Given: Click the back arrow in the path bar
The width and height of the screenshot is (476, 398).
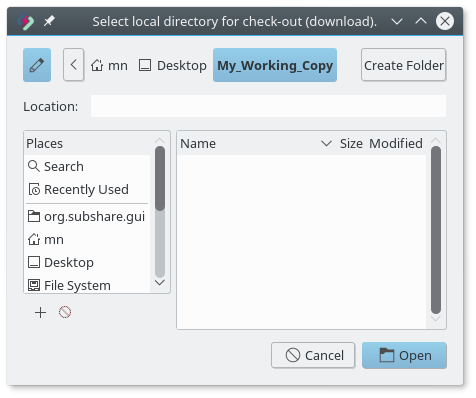Looking at the screenshot, I should click(74, 65).
